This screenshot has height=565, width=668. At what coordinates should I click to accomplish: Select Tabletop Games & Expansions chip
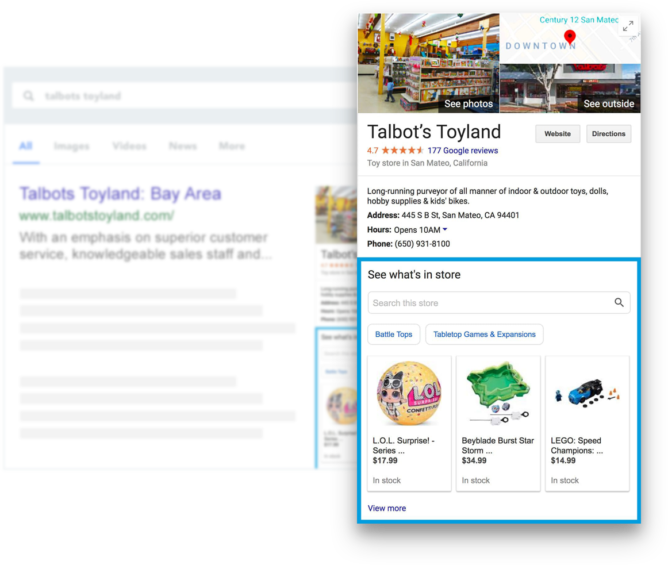pos(484,334)
